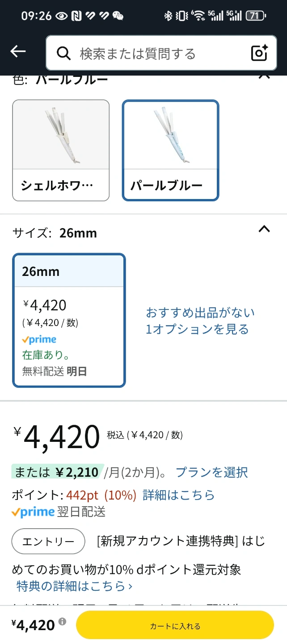Select シェルホワイト color option
The image size is (287, 644).
pyautogui.click(x=61, y=150)
